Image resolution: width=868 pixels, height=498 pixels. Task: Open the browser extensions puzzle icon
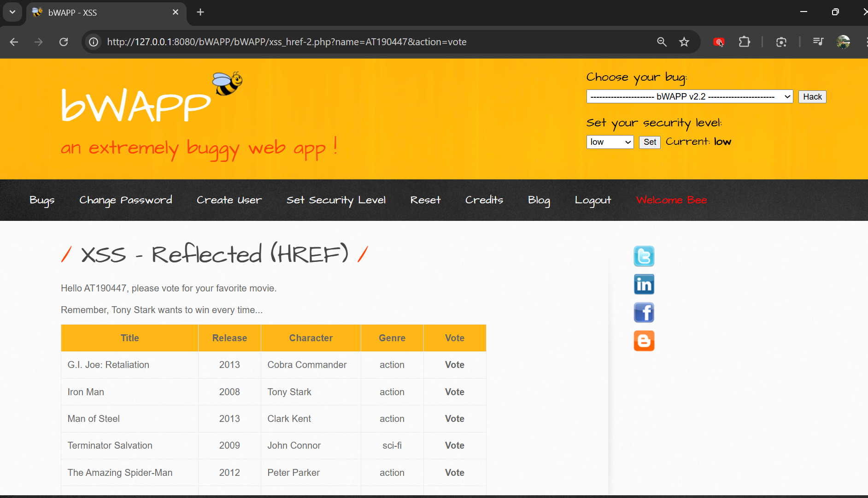point(744,42)
